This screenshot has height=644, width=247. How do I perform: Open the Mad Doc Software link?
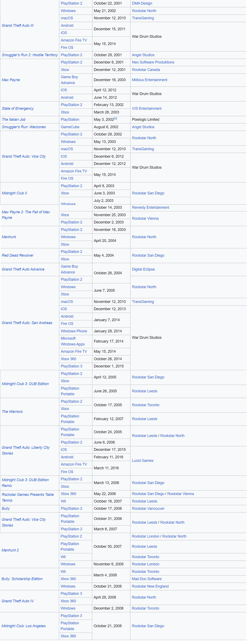[147, 579]
